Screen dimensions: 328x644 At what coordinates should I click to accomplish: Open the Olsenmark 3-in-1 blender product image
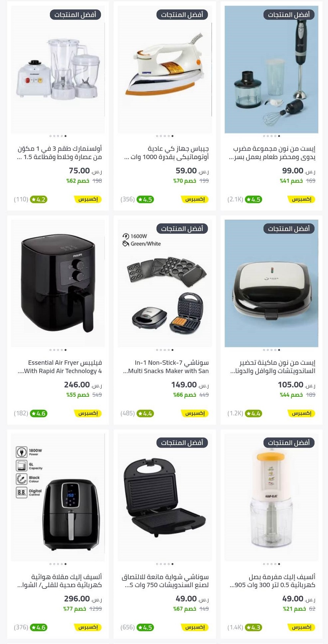point(58,70)
